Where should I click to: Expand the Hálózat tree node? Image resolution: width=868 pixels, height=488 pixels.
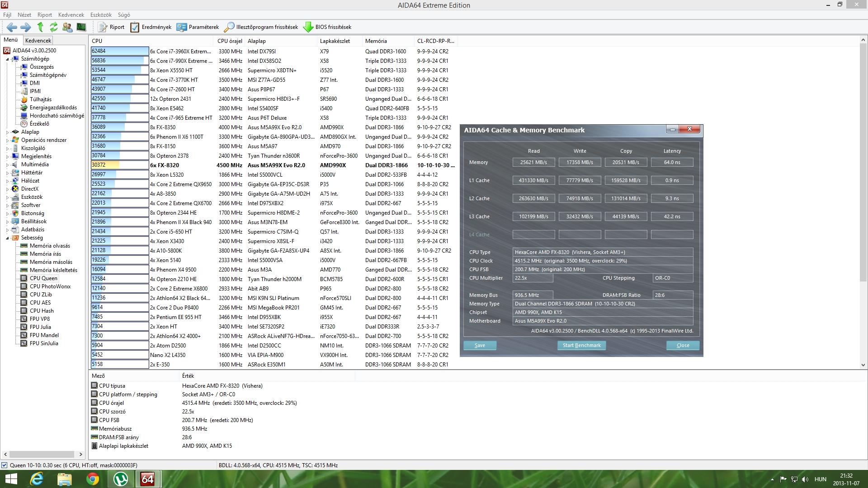click(8, 181)
